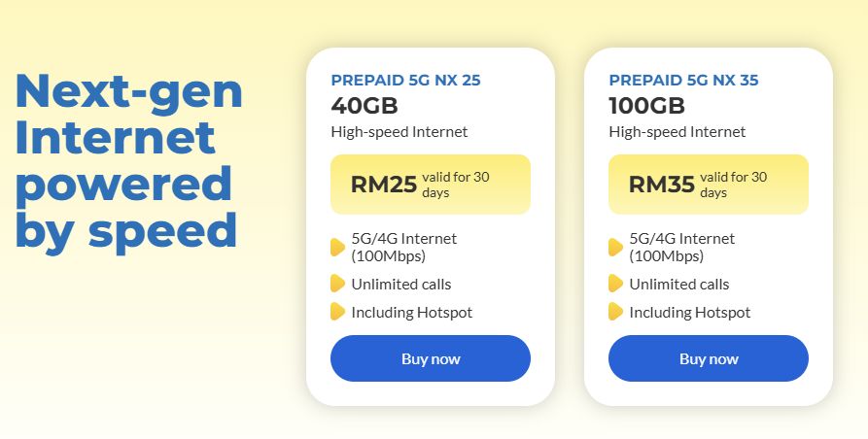868x439 pixels.
Task: Click the Unlimited calls bullet icon in NX 25 card
Action: point(337,284)
